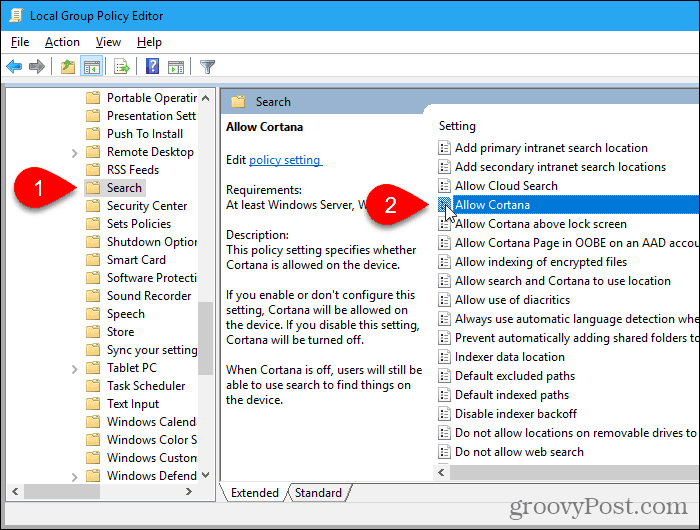Click the Search folder icon in tree
This screenshot has width=700, height=530.
click(93, 188)
